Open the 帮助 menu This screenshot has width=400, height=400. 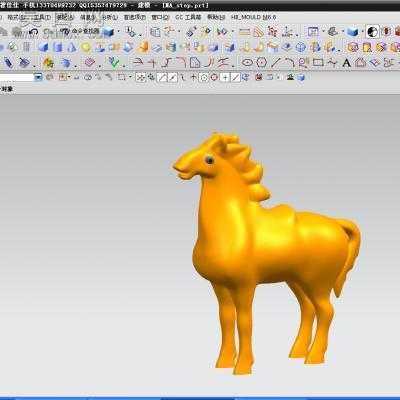click(x=216, y=17)
